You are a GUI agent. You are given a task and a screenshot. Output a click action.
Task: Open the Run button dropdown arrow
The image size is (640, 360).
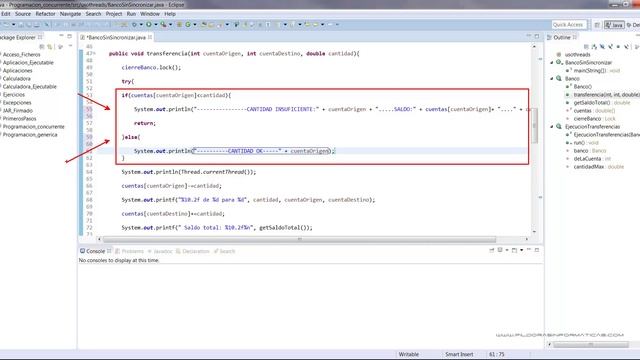coord(156,24)
